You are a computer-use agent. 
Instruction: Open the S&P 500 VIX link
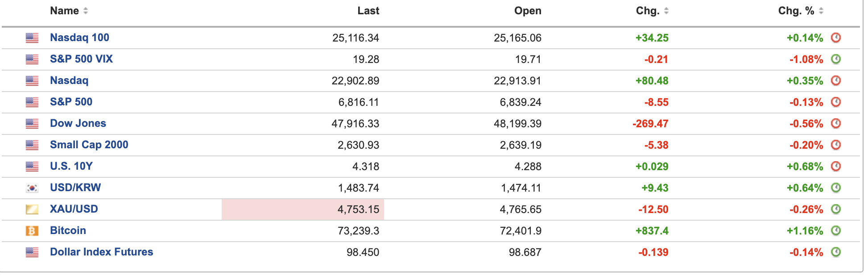click(81, 59)
